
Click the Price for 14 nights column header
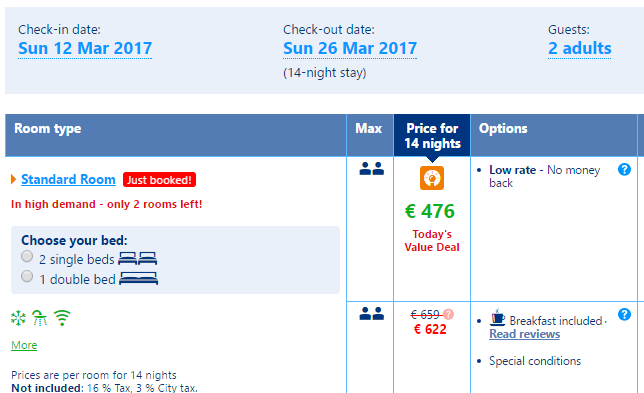(432, 136)
